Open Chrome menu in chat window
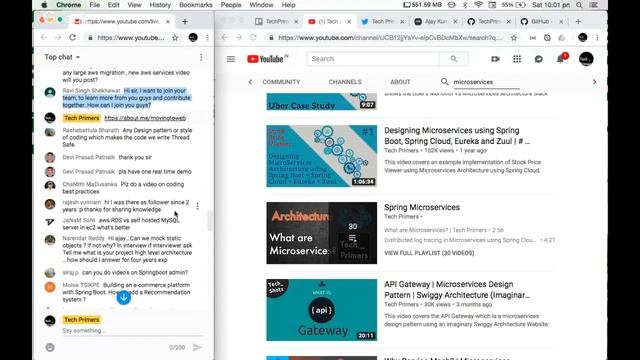The image size is (640, 360). click(x=207, y=38)
